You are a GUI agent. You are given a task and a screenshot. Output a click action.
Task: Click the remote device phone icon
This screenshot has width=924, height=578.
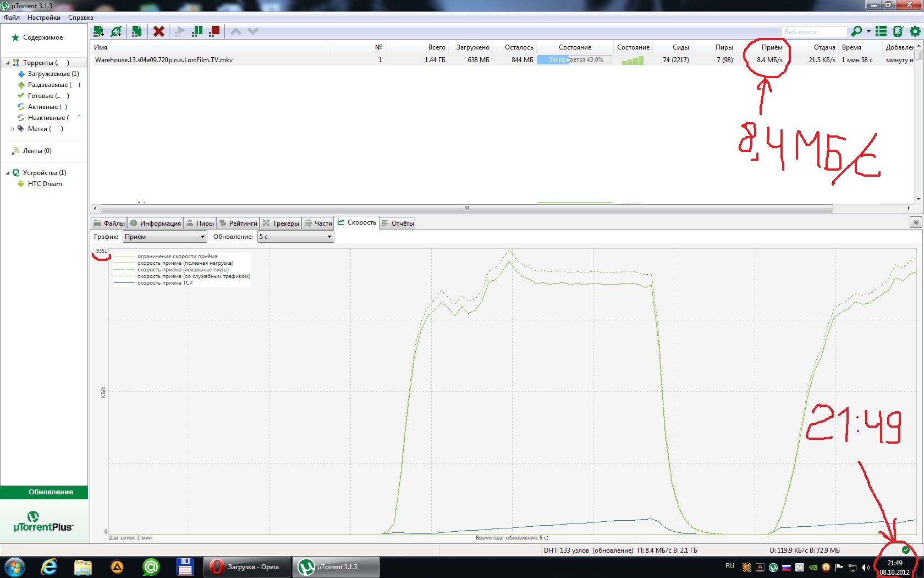pyautogui.click(x=898, y=31)
